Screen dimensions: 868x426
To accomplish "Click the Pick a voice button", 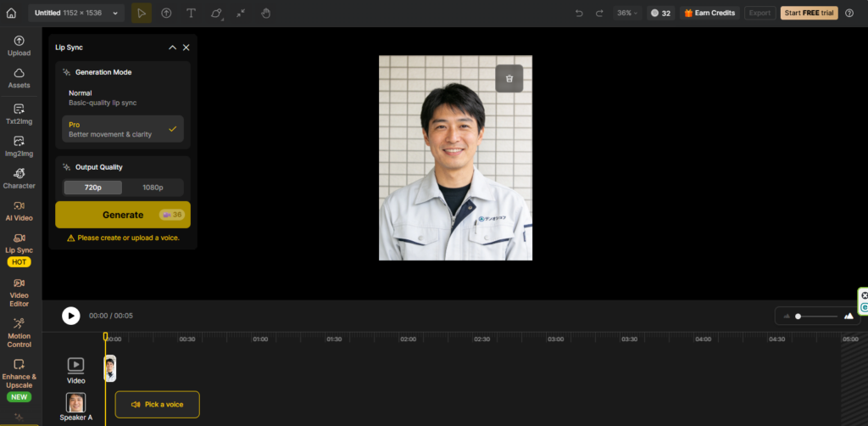I will pyautogui.click(x=157, y=405).
